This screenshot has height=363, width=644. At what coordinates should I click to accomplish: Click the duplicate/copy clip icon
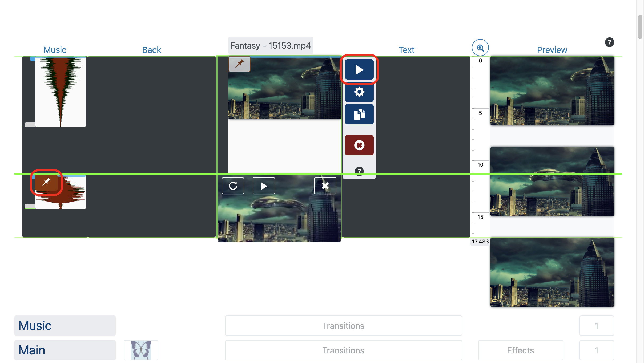359,114
